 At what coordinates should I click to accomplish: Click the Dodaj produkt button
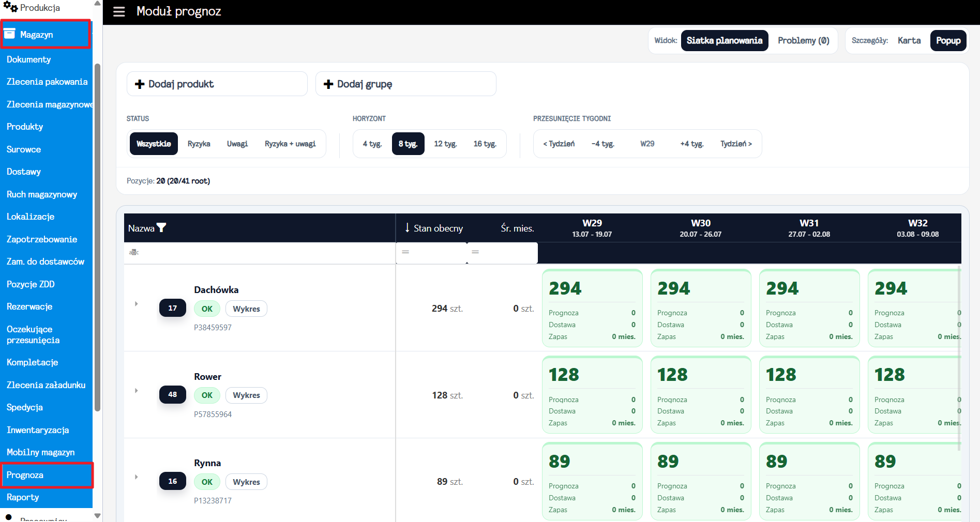point(217,84)
